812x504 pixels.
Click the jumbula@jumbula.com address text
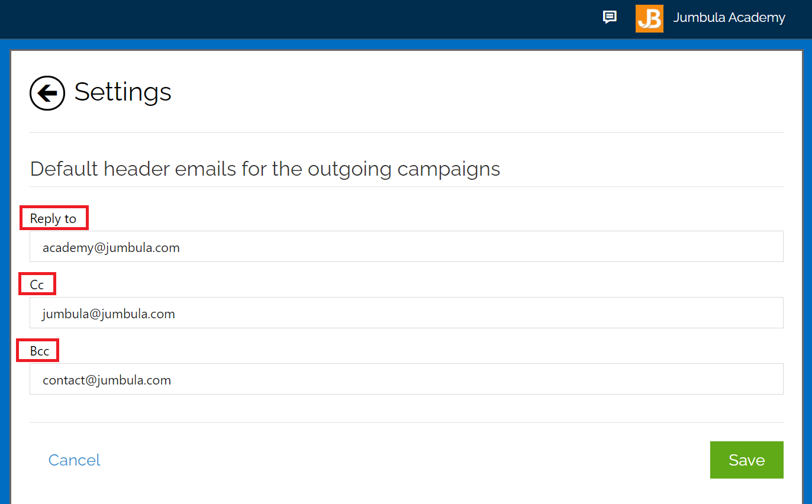[108, 314]
